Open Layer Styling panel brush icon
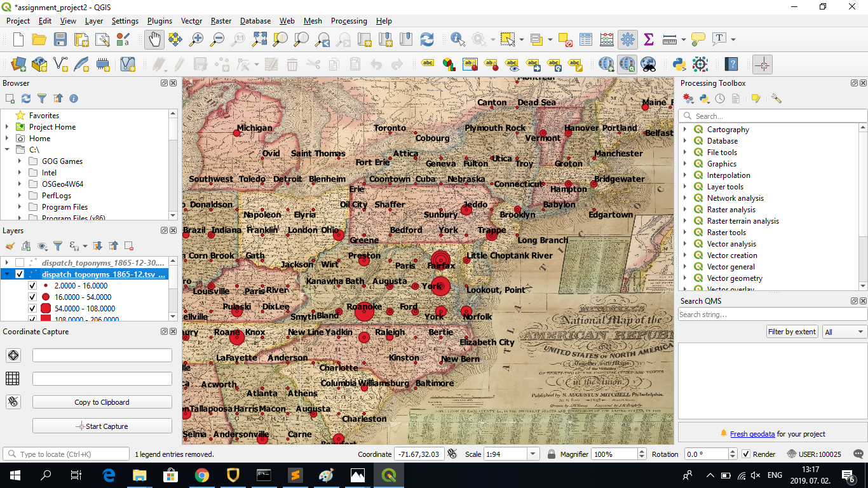 (10, 246)
